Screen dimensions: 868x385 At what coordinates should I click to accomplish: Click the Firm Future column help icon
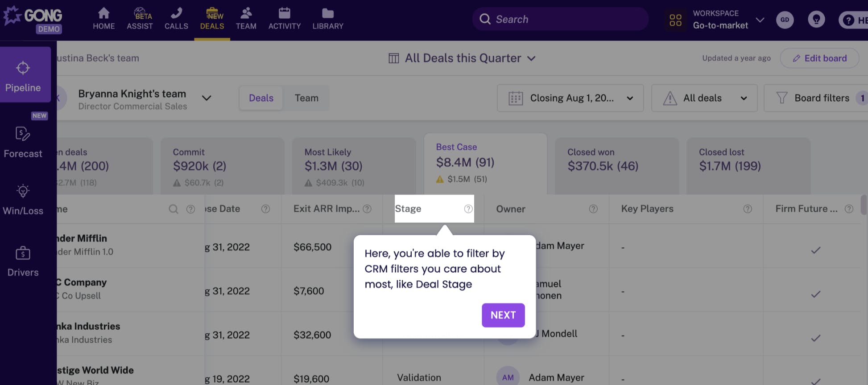(849, 209)
